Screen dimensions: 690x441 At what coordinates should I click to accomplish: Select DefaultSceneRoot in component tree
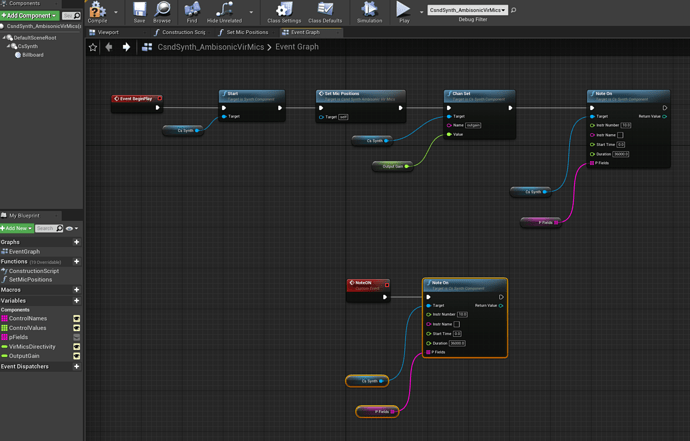[x=35, y=38]
